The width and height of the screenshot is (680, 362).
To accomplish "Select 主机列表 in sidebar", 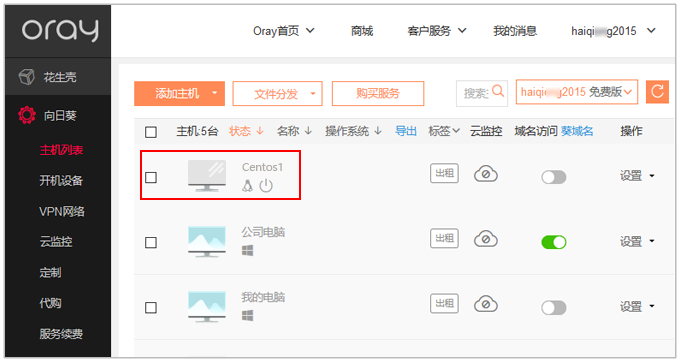I will [x=61, y=150].
